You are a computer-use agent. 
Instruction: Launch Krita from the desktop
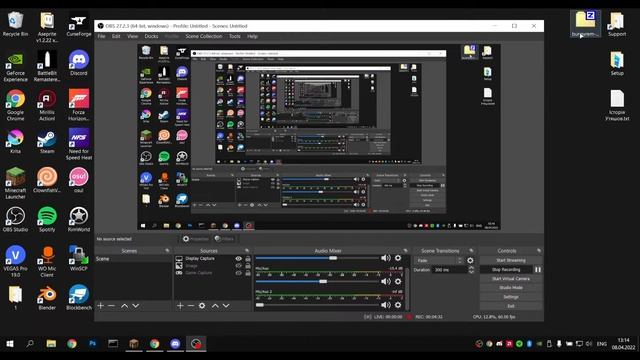point(15,141)
